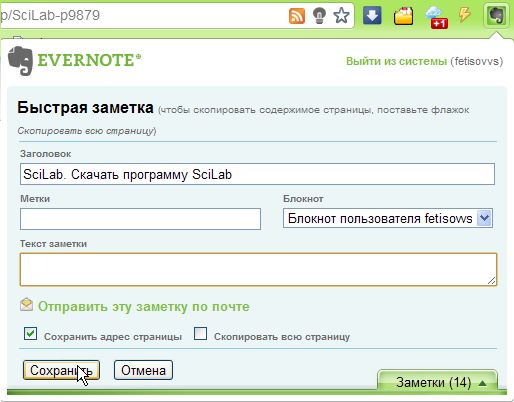Click the orange RSS feed icon
Viewport: 514px width, 402px height.
coord(297,16)
